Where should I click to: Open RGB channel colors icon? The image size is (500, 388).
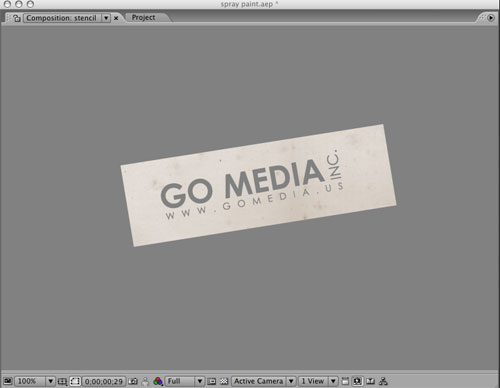point(158,381)
